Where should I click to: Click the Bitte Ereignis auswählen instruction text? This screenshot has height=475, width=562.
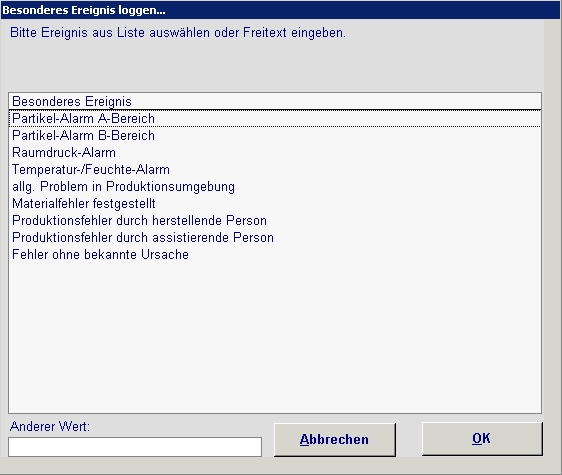click(178, 33)
